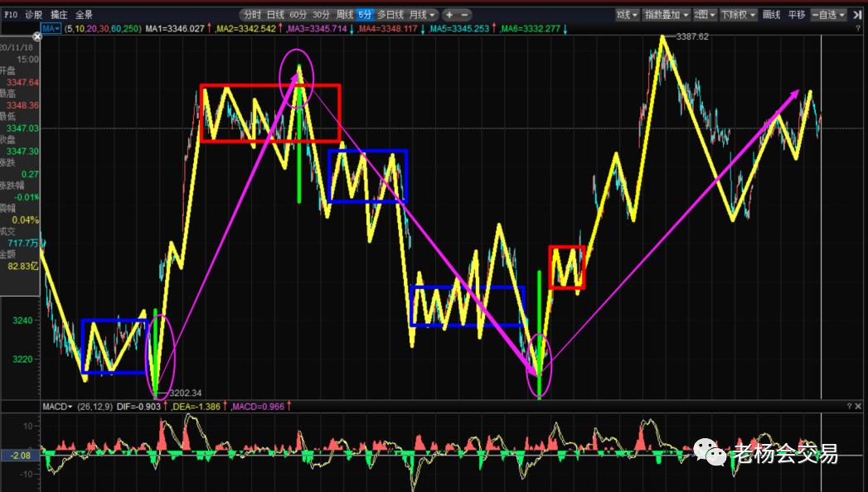The height and width of the screenshot is (492, 868).
Task: Open the MA indicator dropdown
Action: (x=51, y=29)
